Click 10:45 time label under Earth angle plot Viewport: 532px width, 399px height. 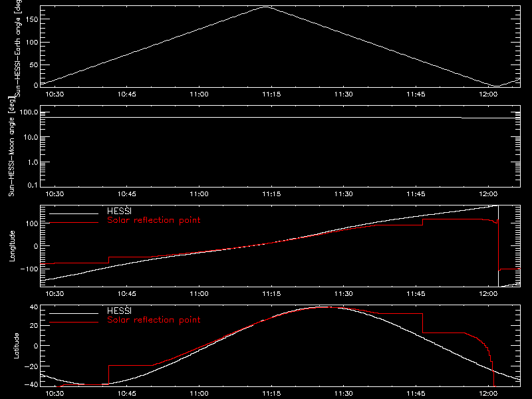pyautogui.click(x=127, y=94)
